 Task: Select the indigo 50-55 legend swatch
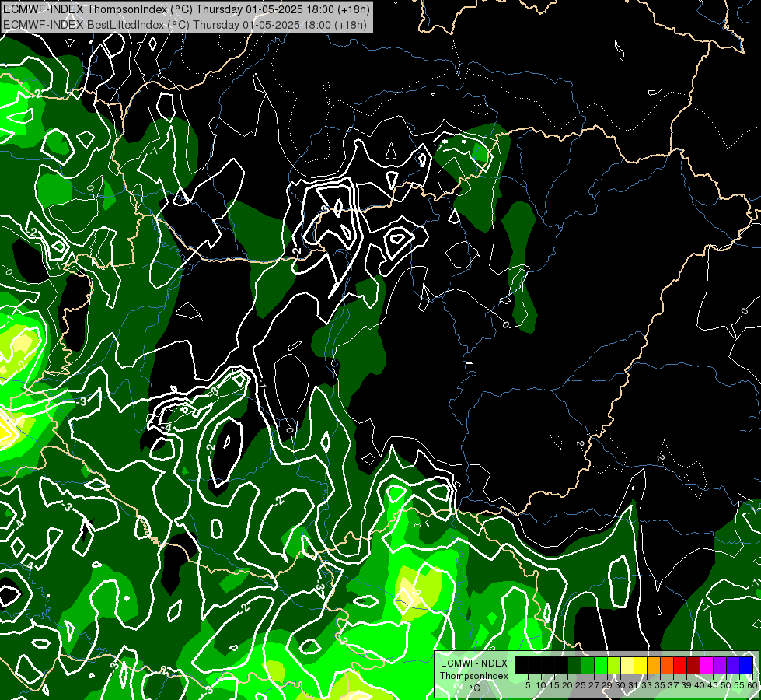[733, 665]
